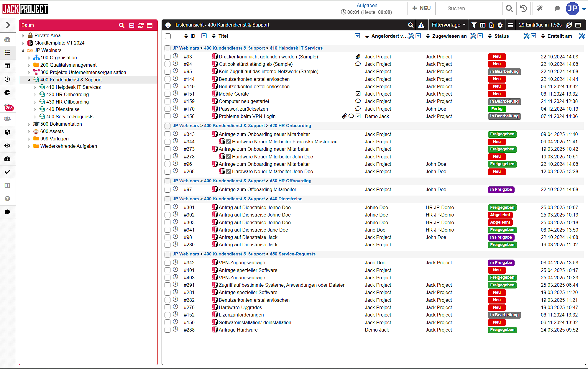This screenshot has width=588, height=369.
Task: Select 440 Dienstreise in tree
Action: [63, 109]
